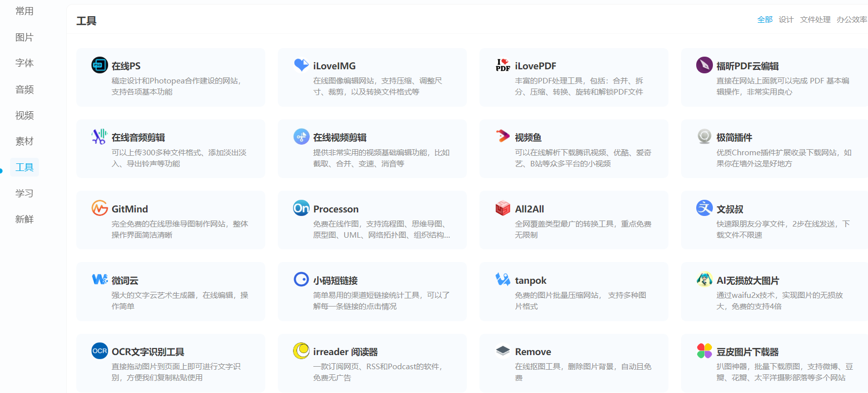Click the 文叔叔 blue icon
Viewport: 868px width, 393px height.
(x=704, y=208)
